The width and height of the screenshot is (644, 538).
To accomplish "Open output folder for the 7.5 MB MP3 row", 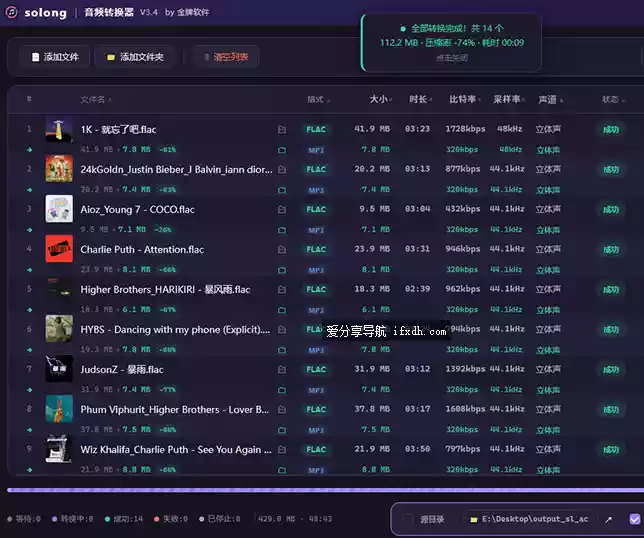I will (x=282, y=430).
